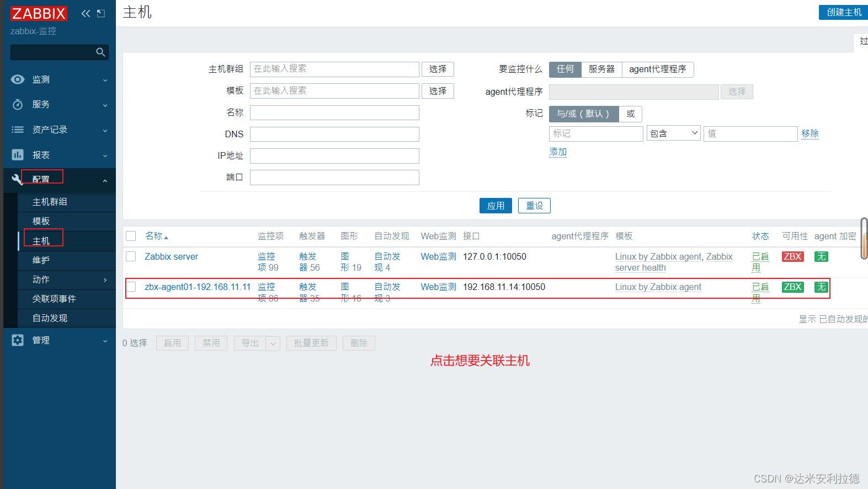Viewport: 868px width, 489px height.
Task: Expand the 动作 submenu arrow
Action: pyautogui.click(x=105, y=280)
